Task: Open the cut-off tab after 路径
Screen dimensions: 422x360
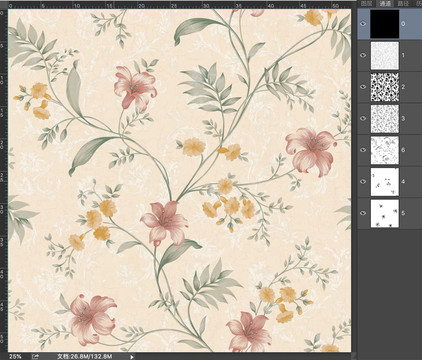Action: (x=419, y=3)
